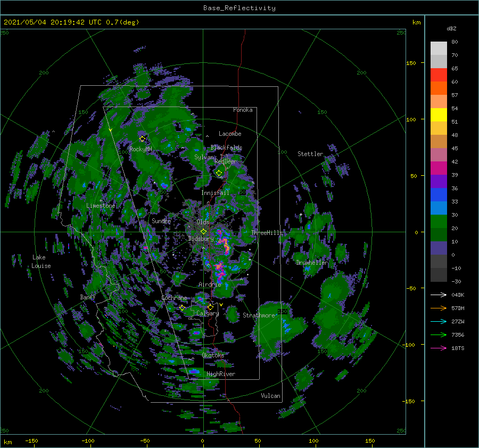Click the Stettler city label

(x=310, y=154)
